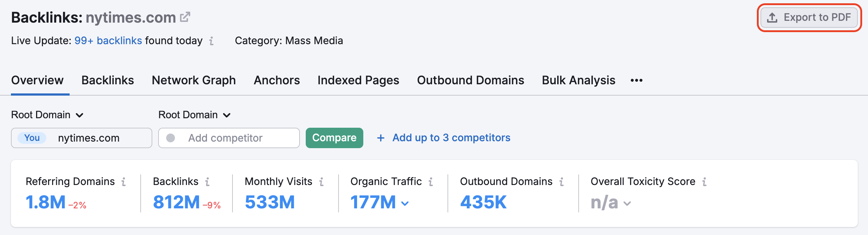Click Export to PDF button
This screenshot has height=235, width=868.
click(x=809, y=18)
